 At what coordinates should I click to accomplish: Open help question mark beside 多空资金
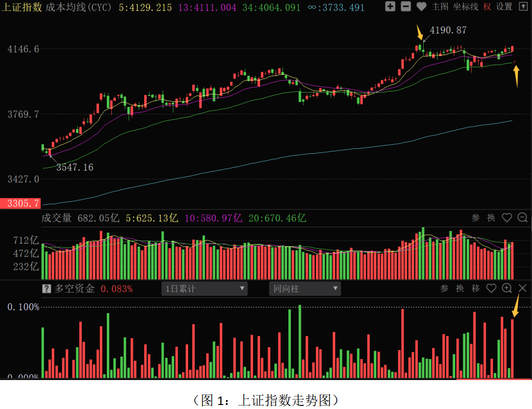coord(46,289)
